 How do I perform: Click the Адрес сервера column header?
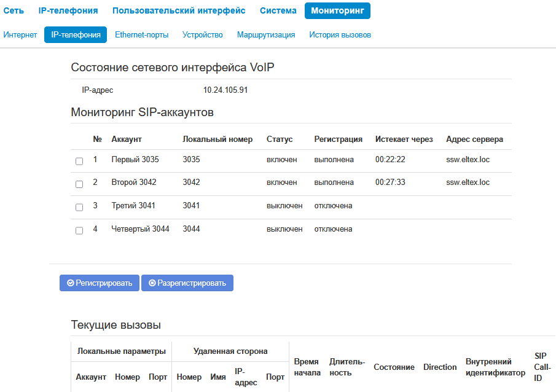click(474, 139)
